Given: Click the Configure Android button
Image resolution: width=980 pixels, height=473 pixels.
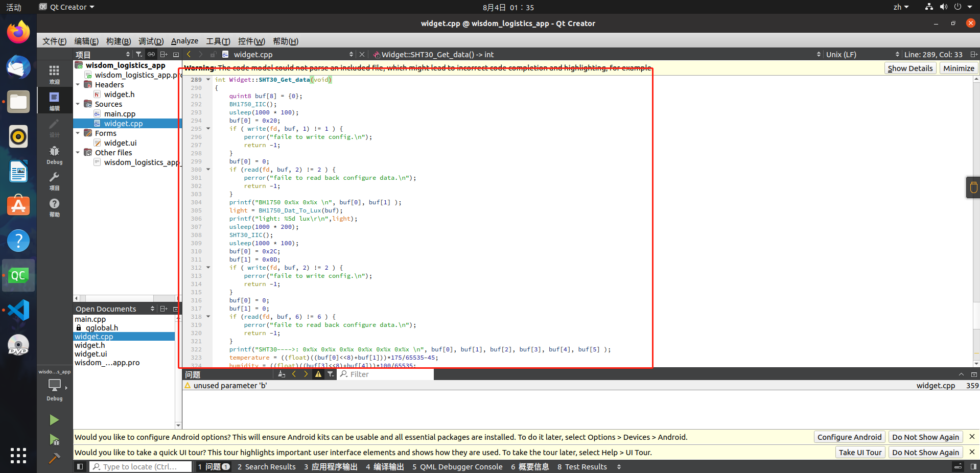Looking at the screenshot, I should [849, 437].
